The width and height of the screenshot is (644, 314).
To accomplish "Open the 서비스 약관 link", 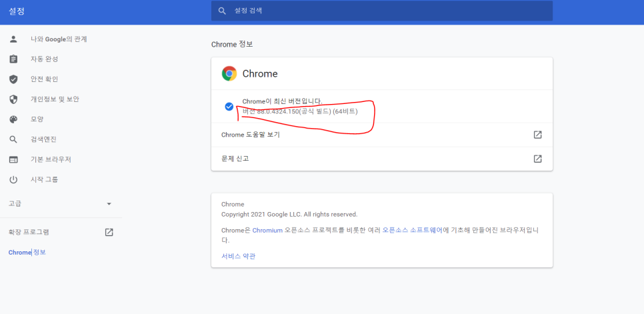I will 239,256.
